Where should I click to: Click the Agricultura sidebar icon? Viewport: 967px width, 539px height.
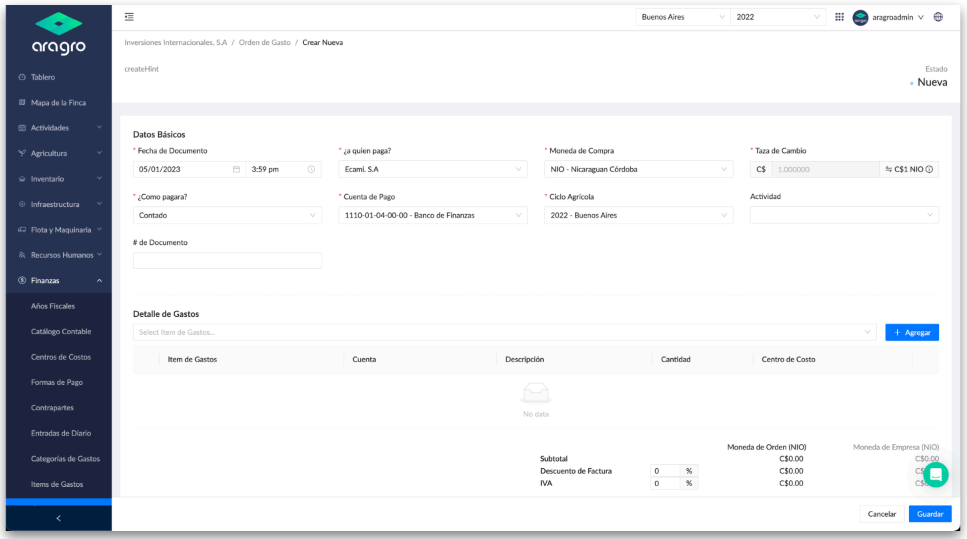click(22, 153)
